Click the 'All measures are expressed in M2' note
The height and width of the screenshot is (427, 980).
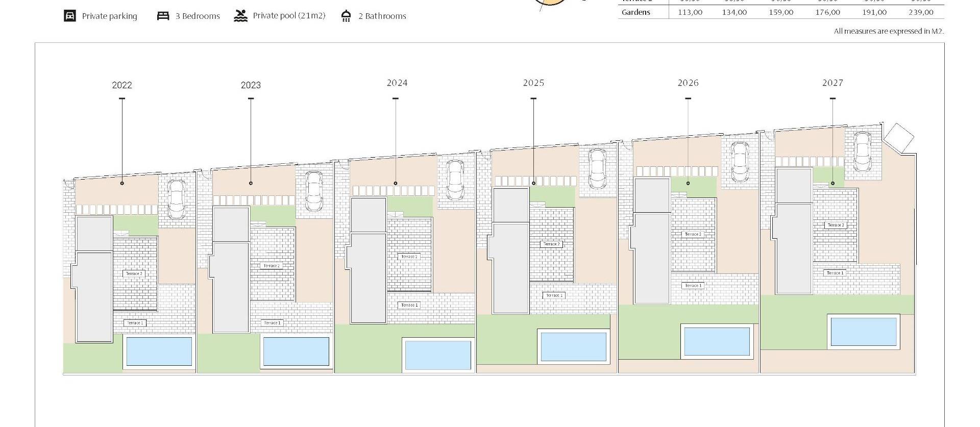point(889,31)
